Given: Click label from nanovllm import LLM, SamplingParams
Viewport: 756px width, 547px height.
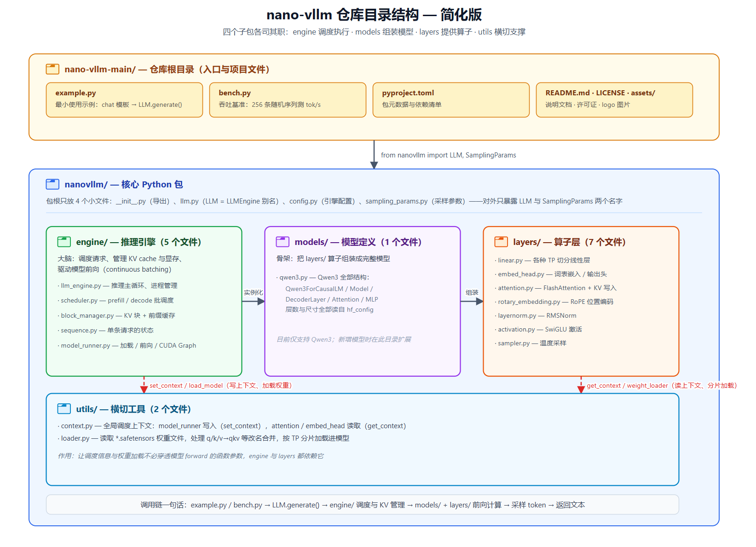Looking at the screenshot, I should click(449, 155).
